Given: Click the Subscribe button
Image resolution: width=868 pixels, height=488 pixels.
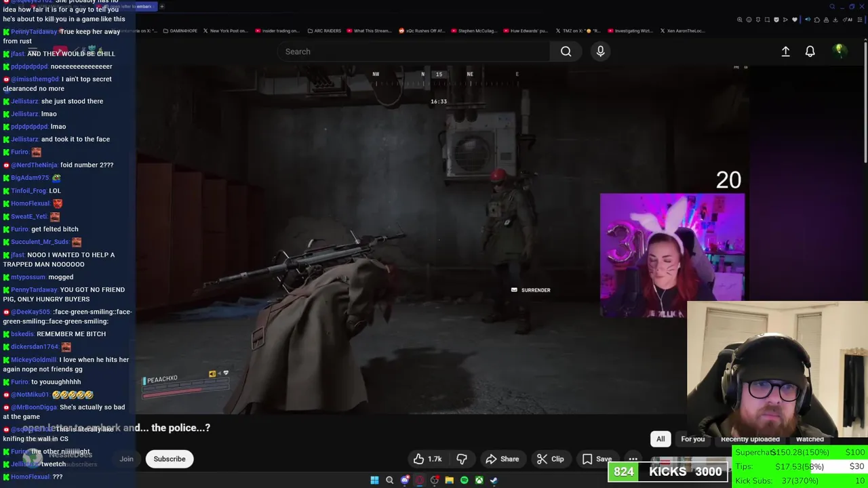Looking at the screenshot, I should tap(170, 459).
